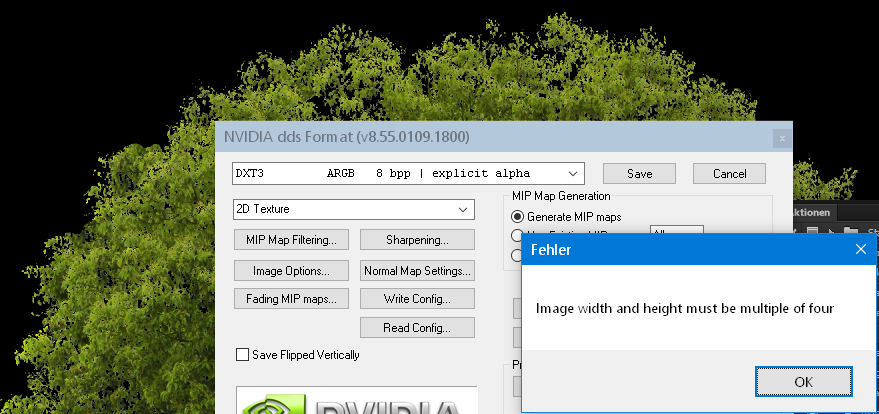
Task: Click the Cancel button in the dds dialog
Action: pyautogui.click(x=729, y=174)
